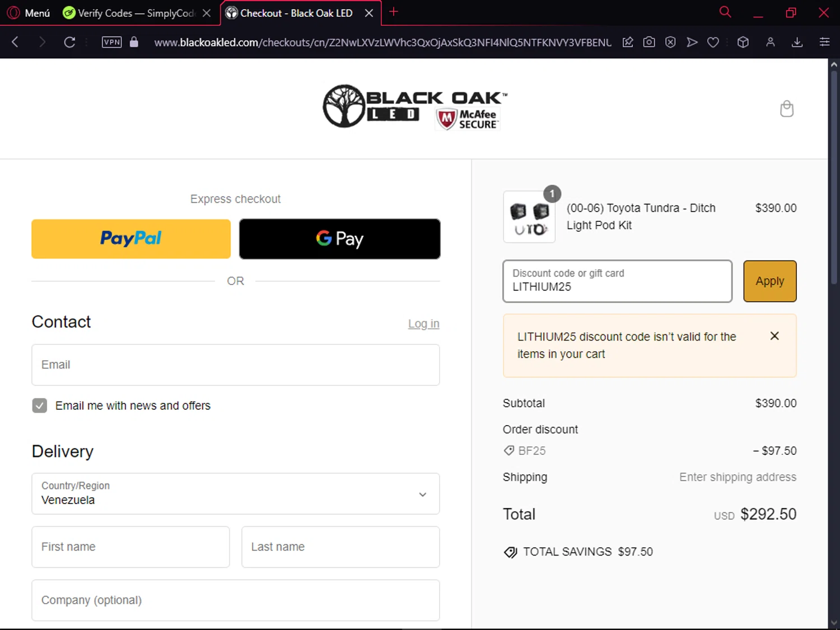The width and height of the screenshot is (840, 630).
Task: Click the Black Oak LED logo
Action: [415, 106]
